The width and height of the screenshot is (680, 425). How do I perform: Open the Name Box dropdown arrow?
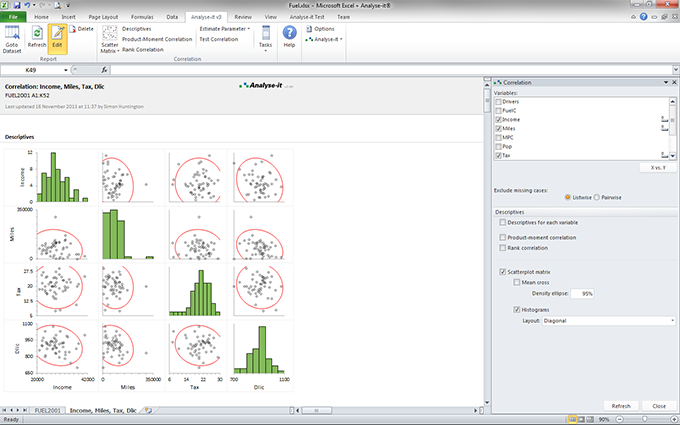pos(66,70)
